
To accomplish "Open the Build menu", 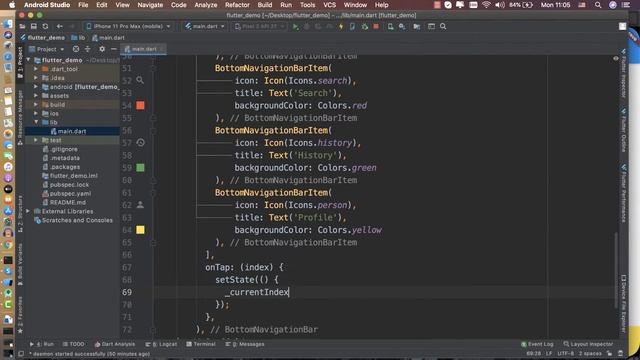I will [264, 5].
